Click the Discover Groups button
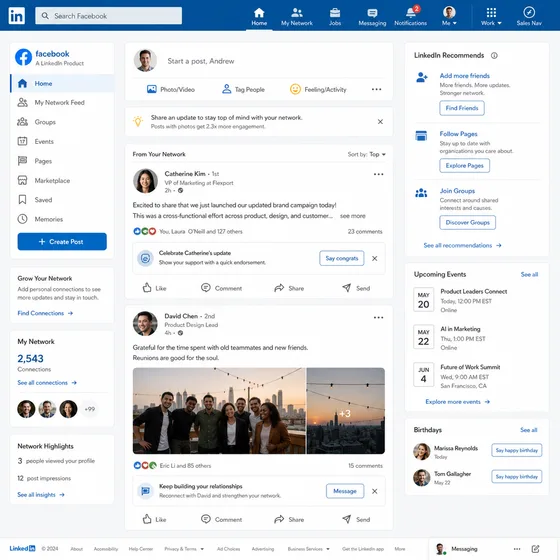The image size is (560, 560). click(x=468, y=222)
